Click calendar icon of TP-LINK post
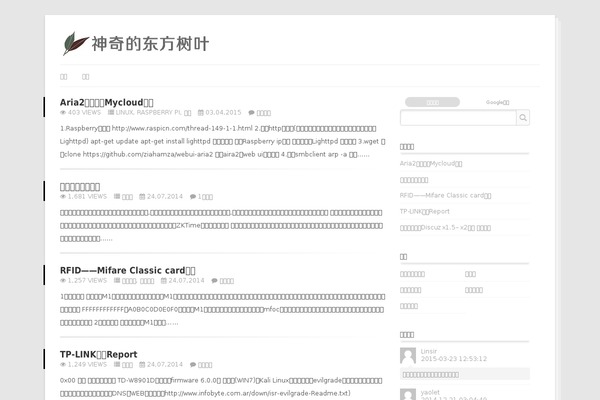Image resolution: width=600 pixels, height=400 pixels. pos(142,365)
